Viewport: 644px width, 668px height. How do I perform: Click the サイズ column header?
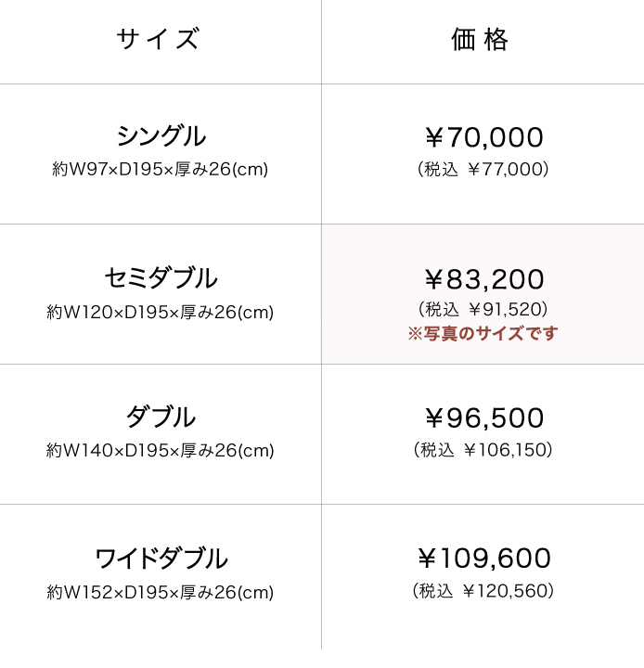pyautogui.click(x=159, y=40)
